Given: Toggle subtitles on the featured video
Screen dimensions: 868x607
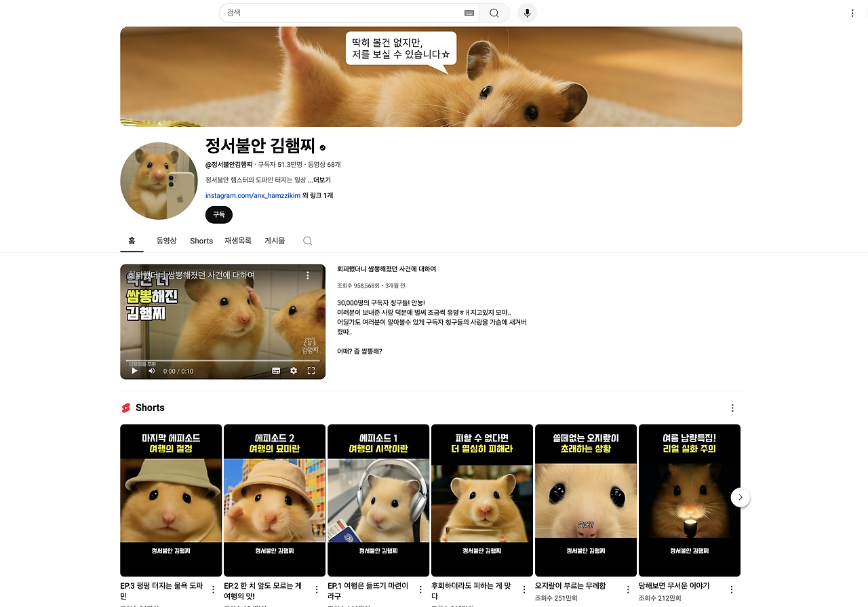Looking at the screenshot, I should coord(275,371).
